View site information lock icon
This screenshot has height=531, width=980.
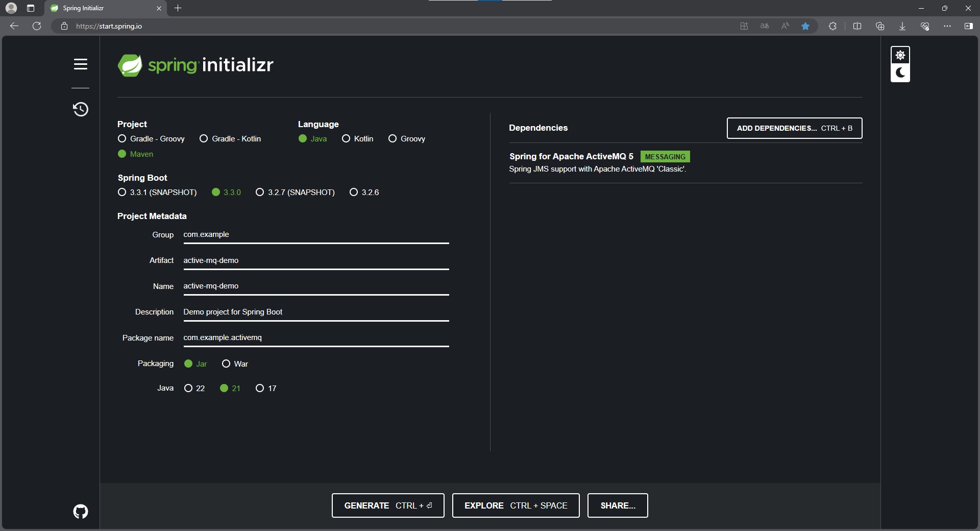tap(64, 26)
